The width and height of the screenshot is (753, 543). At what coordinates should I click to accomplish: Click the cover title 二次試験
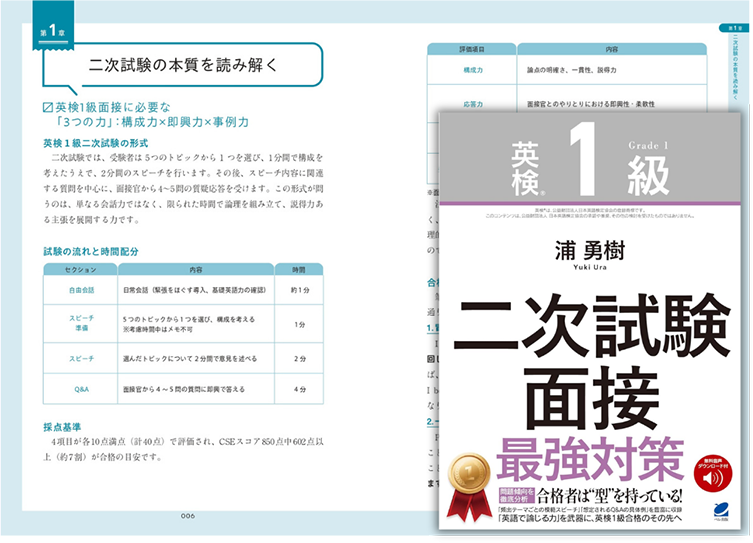click(x=592, y=326)
